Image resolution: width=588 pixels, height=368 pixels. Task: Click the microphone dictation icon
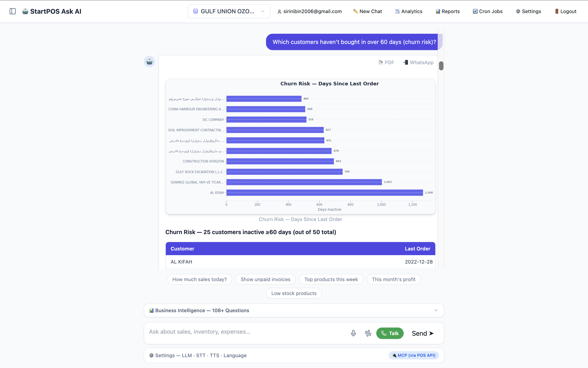353,333
